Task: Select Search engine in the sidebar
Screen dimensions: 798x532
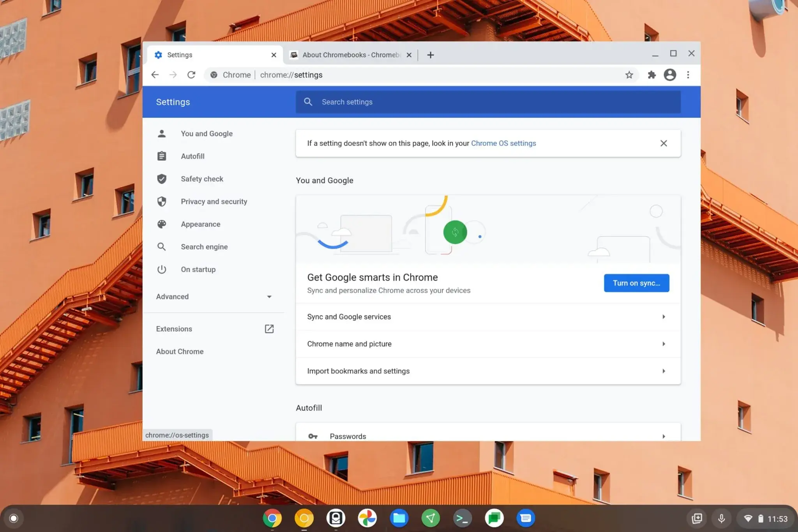Action: point(204,247)
